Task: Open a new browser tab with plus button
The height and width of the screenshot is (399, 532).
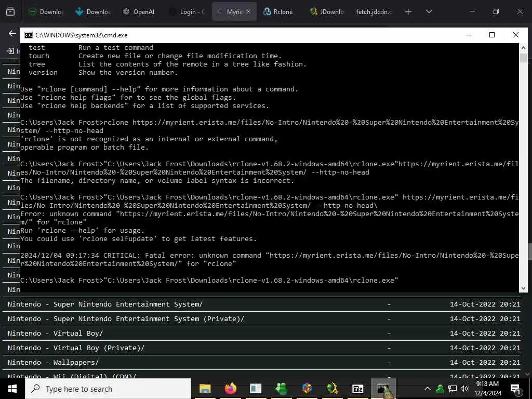Action: pyautogui.click(x=408, y=12)
